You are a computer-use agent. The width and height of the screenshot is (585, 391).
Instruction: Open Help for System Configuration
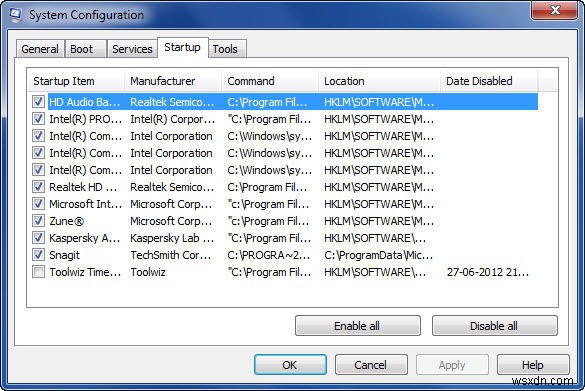click(533, 365)
